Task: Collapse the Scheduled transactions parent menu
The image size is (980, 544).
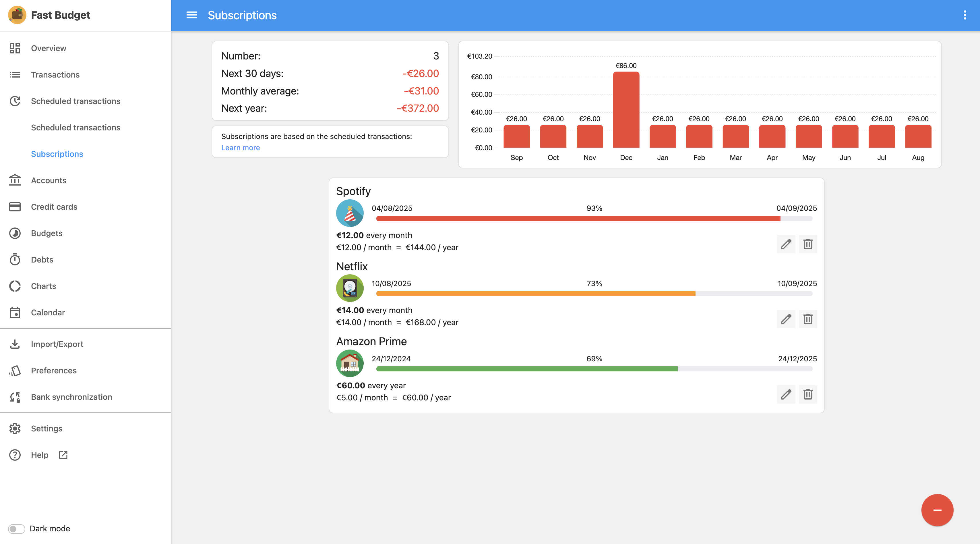Action: click(x=86, y=101)
